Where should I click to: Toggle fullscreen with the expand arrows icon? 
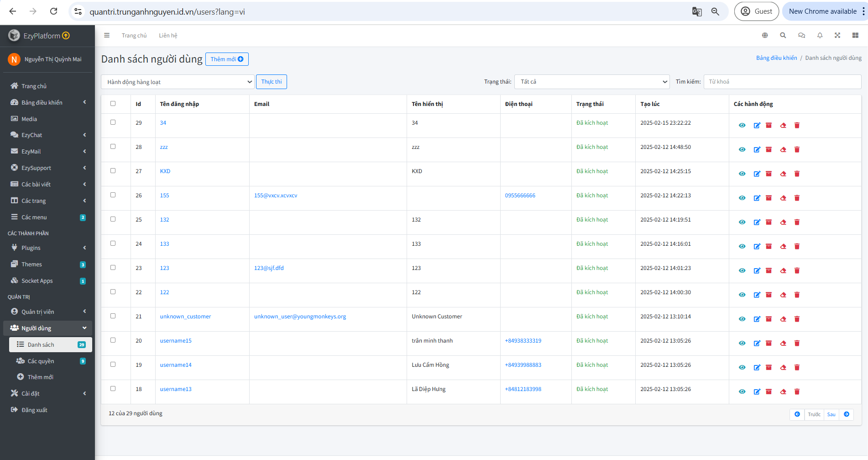(837, 35)
